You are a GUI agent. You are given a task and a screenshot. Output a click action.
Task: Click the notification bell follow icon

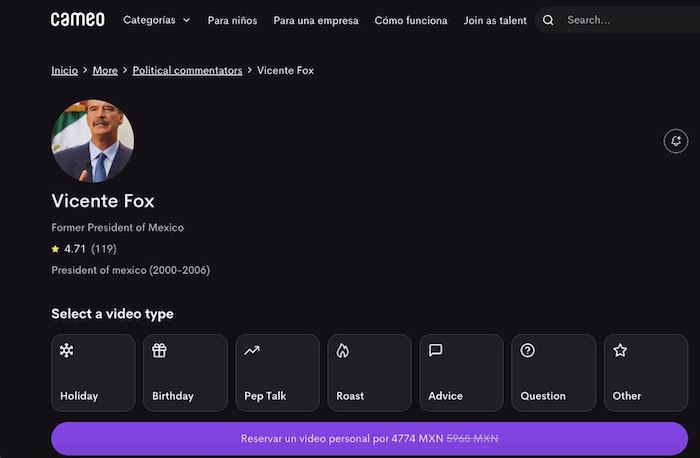tap(676, 141)
